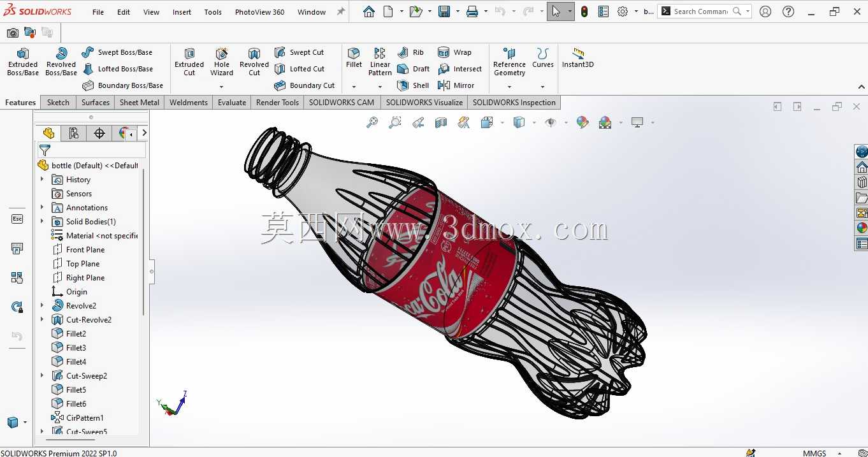This screenshot has height=457, width=868.
Task: Open the Reference Geometry dropdown arrow
Action: [509, 87]
